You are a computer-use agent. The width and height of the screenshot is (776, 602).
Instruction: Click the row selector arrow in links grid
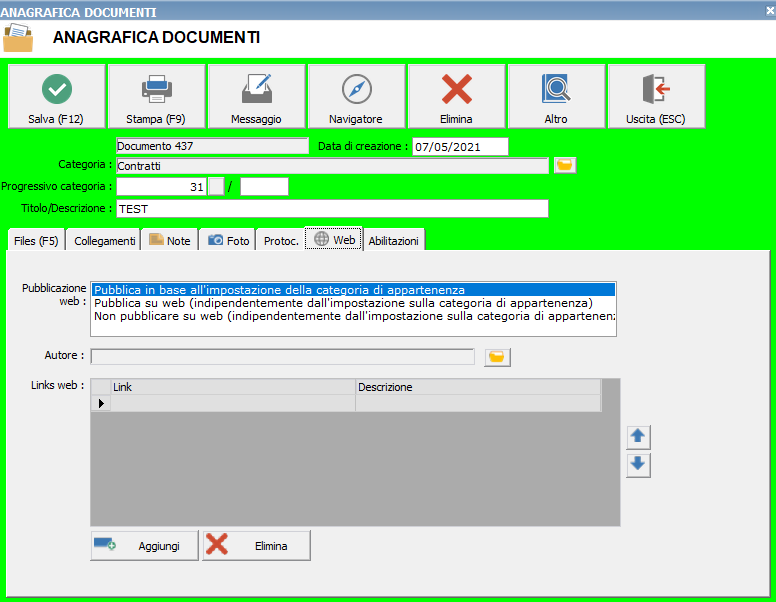click(101, 403)
